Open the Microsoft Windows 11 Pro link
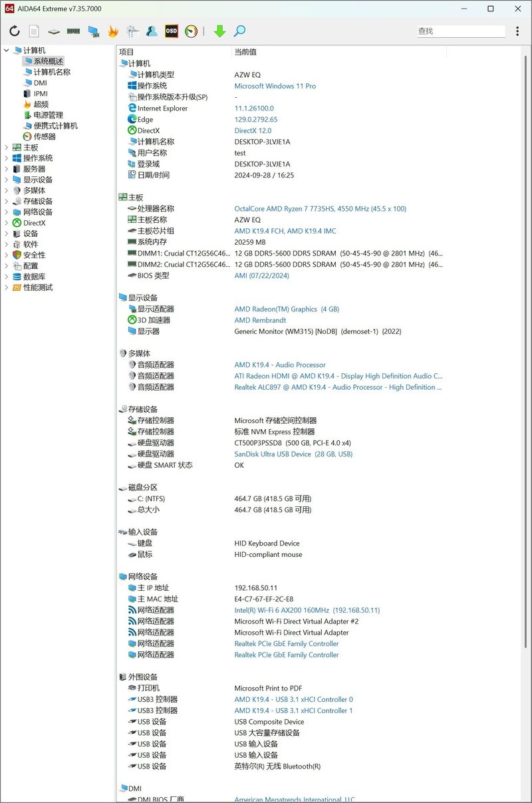The image size is (532, 803). (275, 86)
